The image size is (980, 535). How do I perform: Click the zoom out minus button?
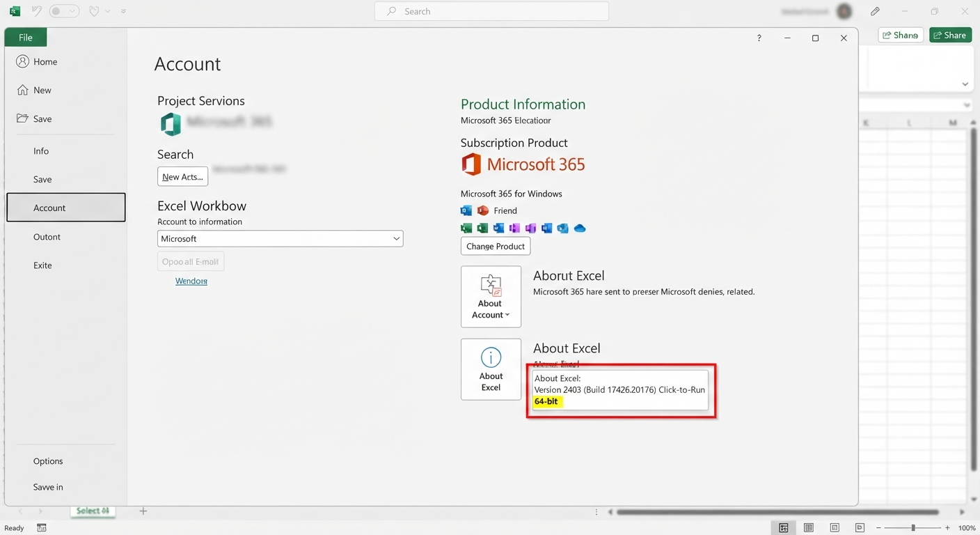879,528
